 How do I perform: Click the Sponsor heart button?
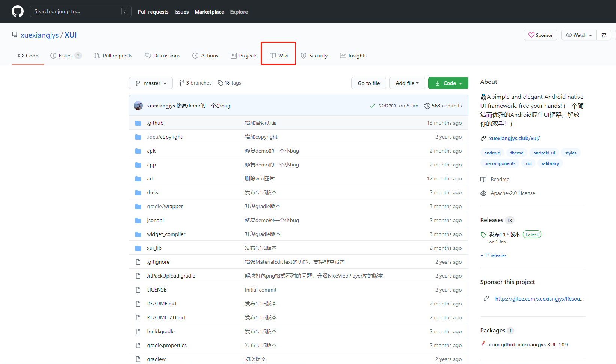540,35
